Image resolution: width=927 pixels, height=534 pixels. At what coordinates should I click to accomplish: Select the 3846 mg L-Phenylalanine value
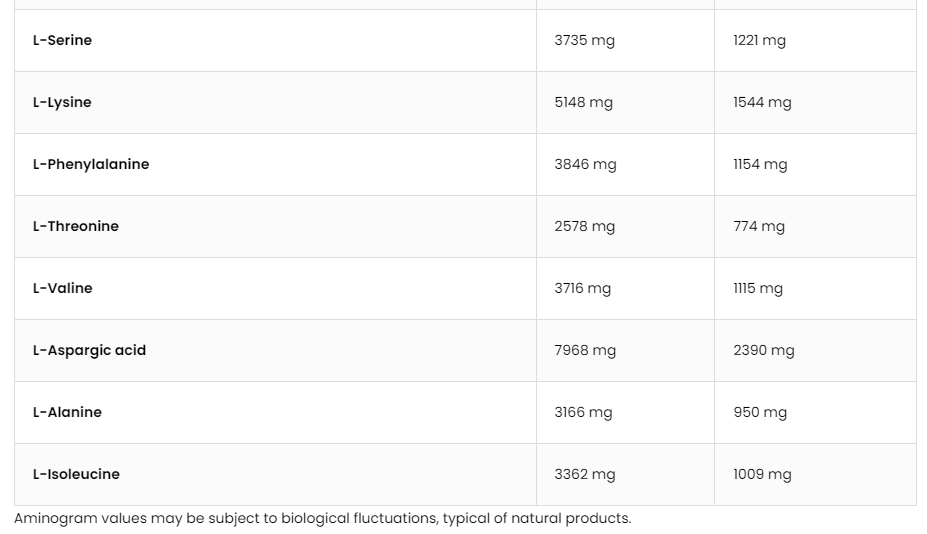pyautogui.click(x=585, y=164)
